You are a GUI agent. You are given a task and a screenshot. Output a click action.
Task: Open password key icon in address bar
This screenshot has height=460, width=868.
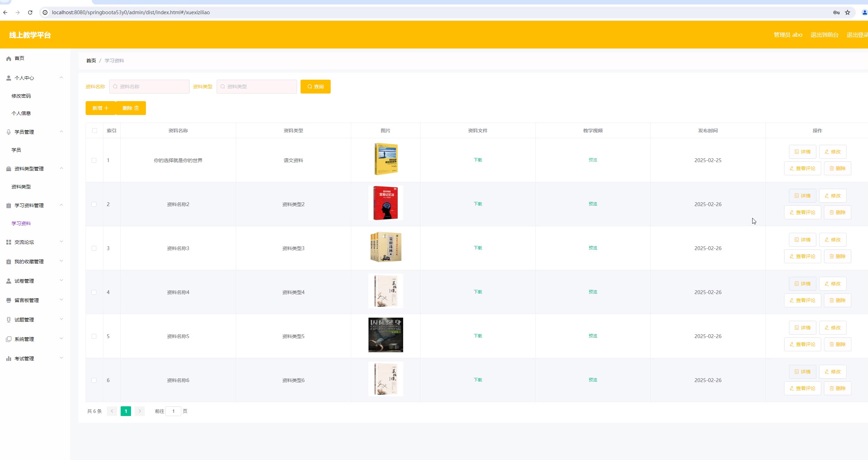[x=836, y=12]
